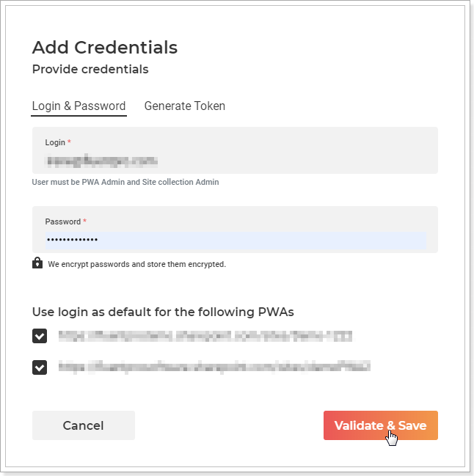The height and width of the screenshot is (476, 474).
Task: Click the padlock icon beside encryption note
Action: tap(37, 263)
